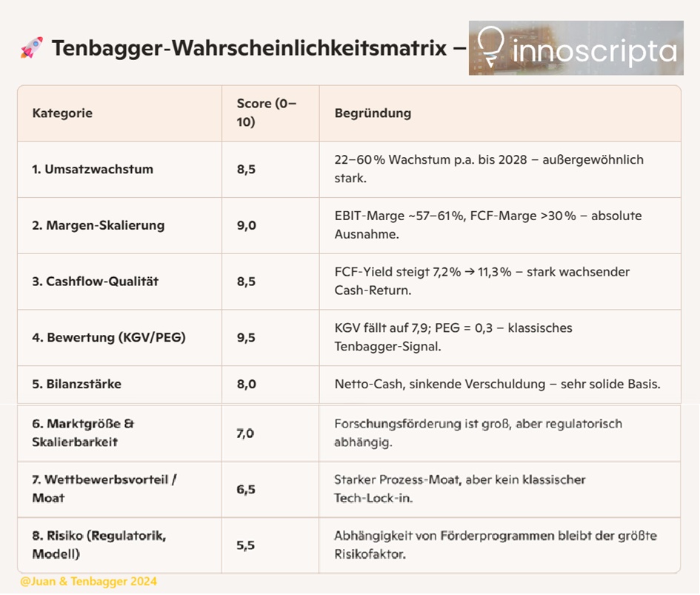This screenshot has width=700, height=595.
Task: Click the 9,5 score for Bewertung
Action: click(246, 338)
